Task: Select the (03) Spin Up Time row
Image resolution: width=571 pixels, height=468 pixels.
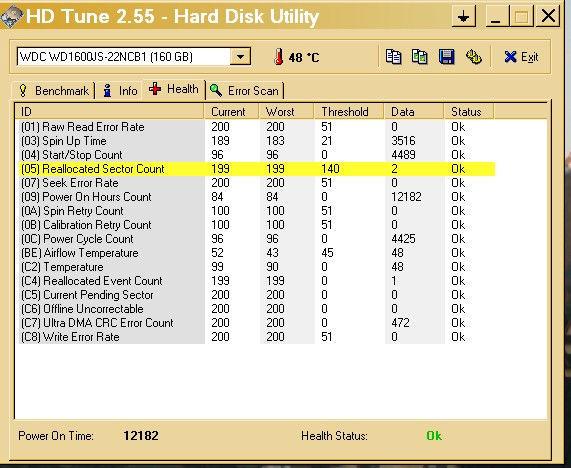Action: 257,141
